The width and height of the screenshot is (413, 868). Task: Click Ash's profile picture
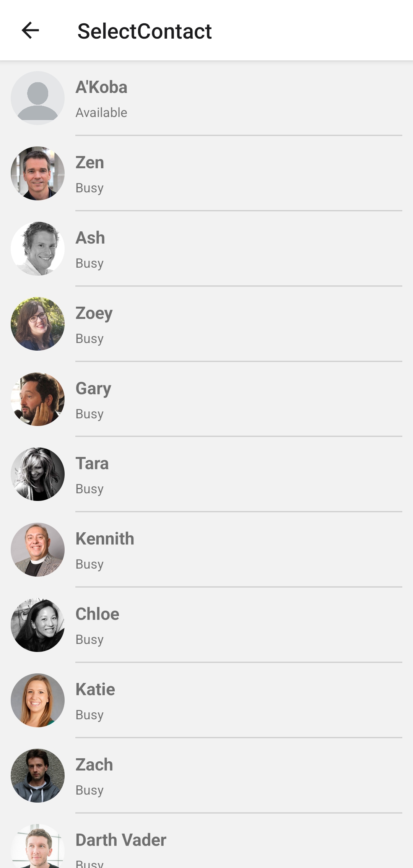pos(37,248)
